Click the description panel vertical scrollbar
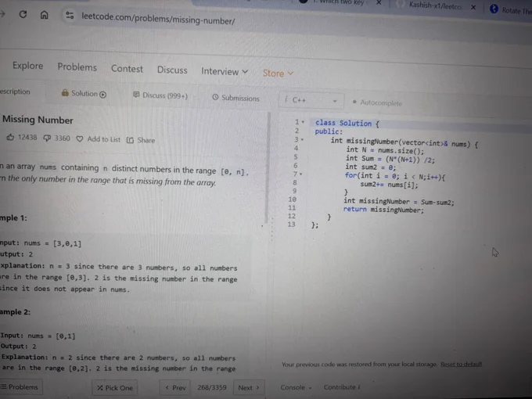This screenshot has width=532, height=399. (267, 167)
